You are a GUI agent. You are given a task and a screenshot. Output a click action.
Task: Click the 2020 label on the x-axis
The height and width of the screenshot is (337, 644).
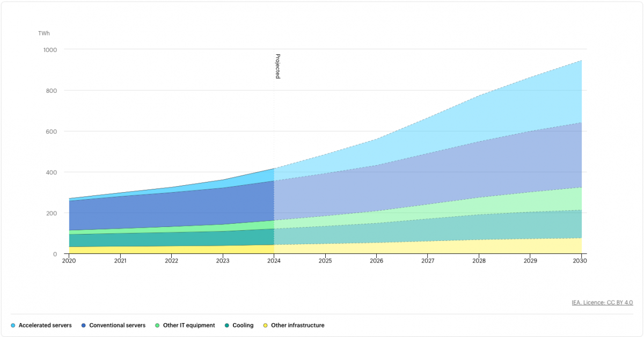(x=69, y=261)
